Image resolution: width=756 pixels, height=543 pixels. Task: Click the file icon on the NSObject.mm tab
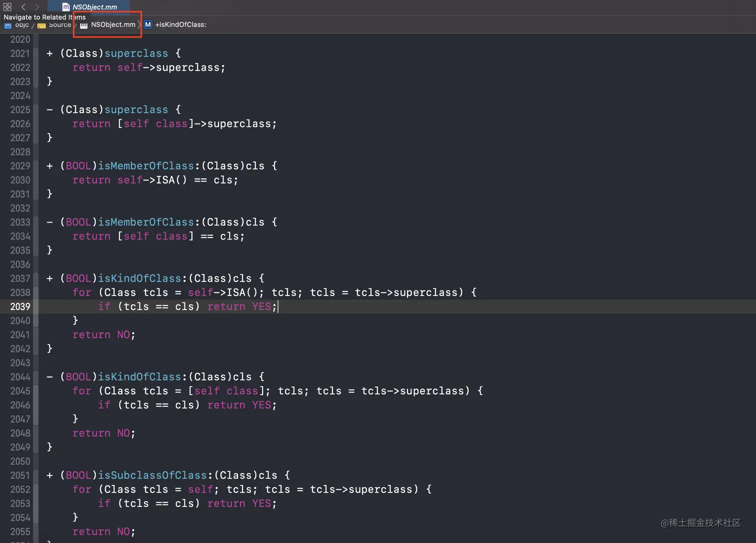[65, 7]
